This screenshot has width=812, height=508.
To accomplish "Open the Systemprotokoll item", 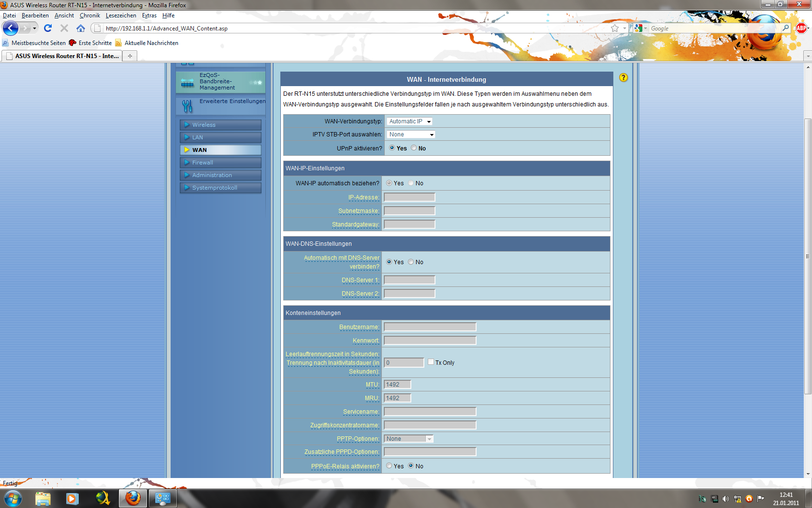I will click(x=220, y=188).
